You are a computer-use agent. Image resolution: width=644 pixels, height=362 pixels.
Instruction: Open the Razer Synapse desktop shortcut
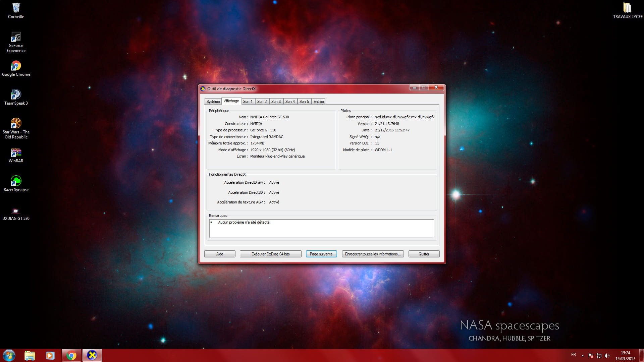point(16,184)
